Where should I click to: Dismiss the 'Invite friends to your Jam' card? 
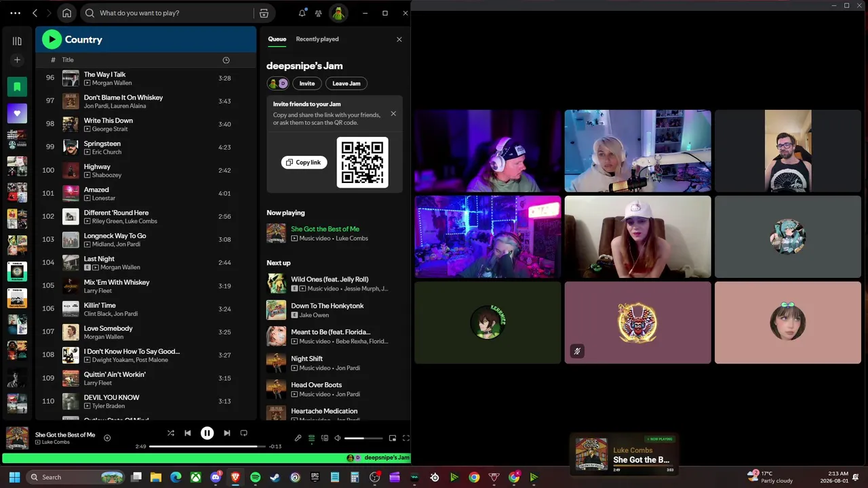click(393, 113)
